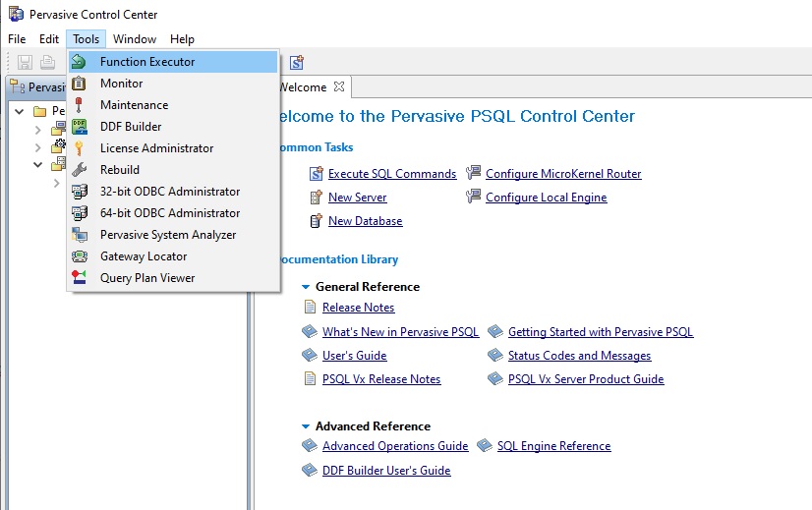Click the DDF Builder User's Guide book icon
The width and height of the screenshot is (812, 510).
point(309,470)
